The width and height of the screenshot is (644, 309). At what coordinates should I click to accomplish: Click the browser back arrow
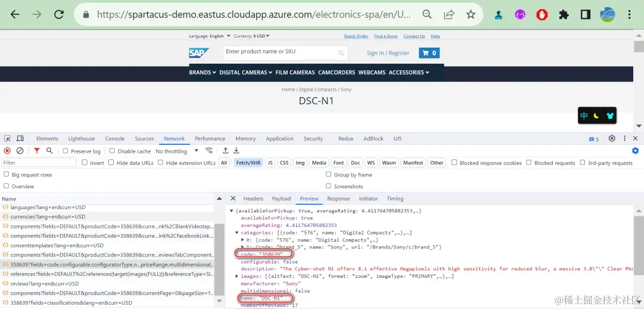click(15, 14)
